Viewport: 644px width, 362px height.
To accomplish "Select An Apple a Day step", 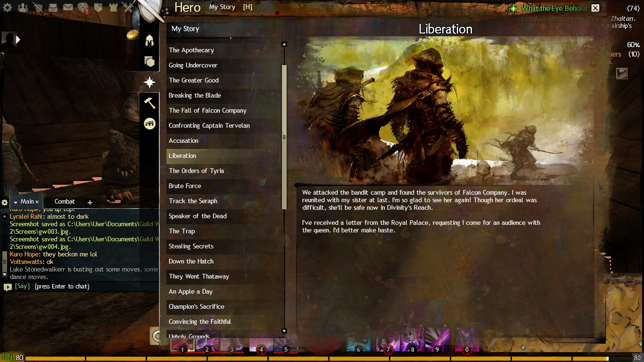I will [x=223, y=292].
